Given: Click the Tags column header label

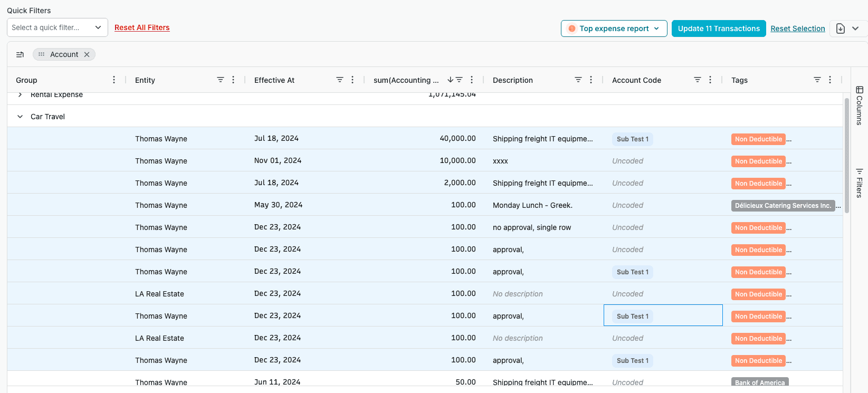Looking at the screenshot, I should pyautogui.click(x=739, y=80).
